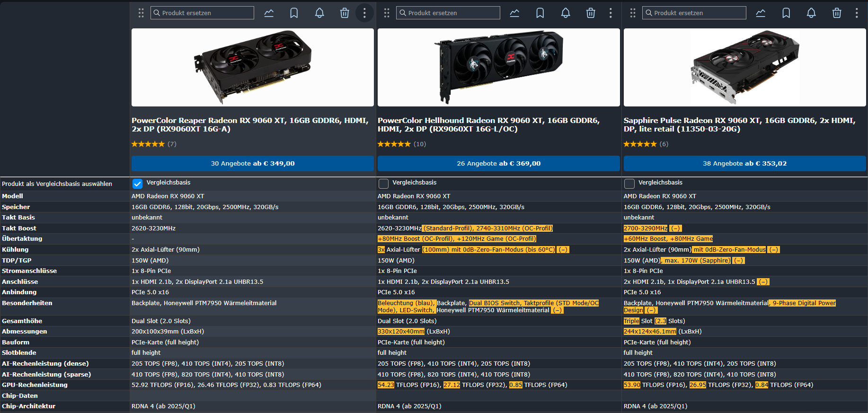Open price history chart for PowerColor Reaper
Screen dimensions: 868x413
[269, 13]
